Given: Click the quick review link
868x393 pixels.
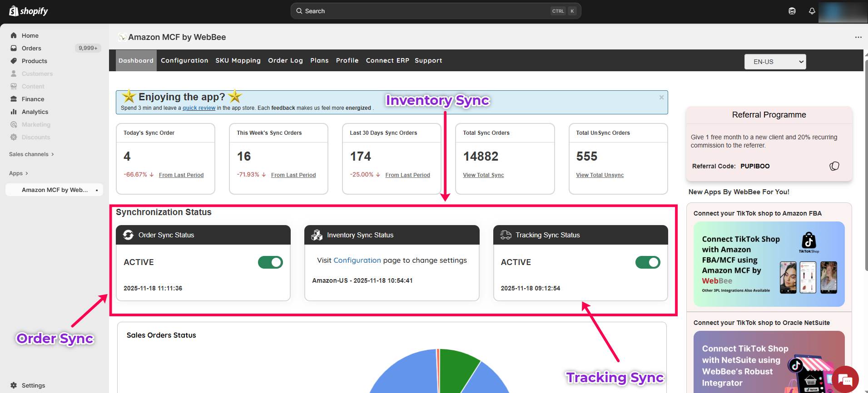Looking at the screenshot, I should point(199,108).
